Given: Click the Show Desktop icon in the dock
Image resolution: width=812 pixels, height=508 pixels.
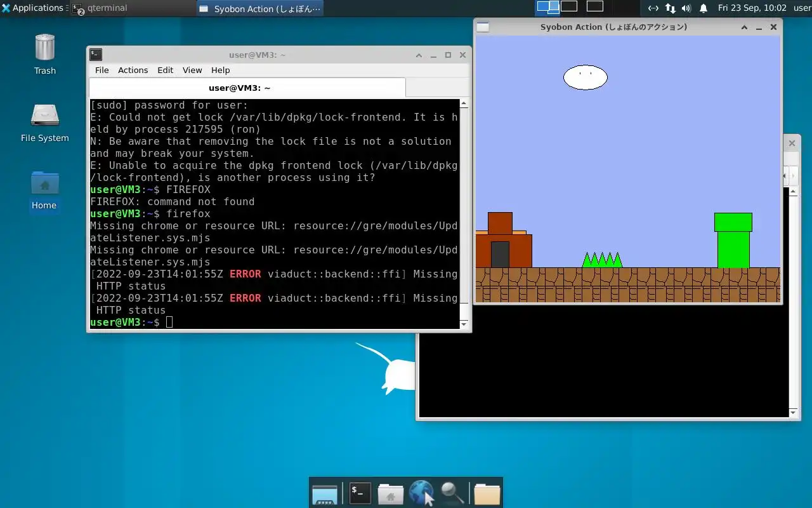Looking at the screenshot, I should coord(325,493).
